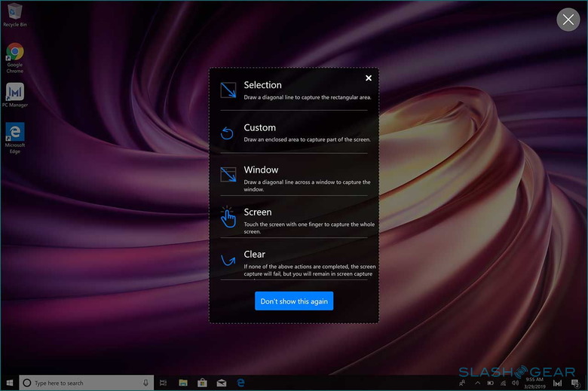Open File Explorer from the taskbar
Viewport: 588px width, 391px height.
pyautogui.click(x=183, y=383)
